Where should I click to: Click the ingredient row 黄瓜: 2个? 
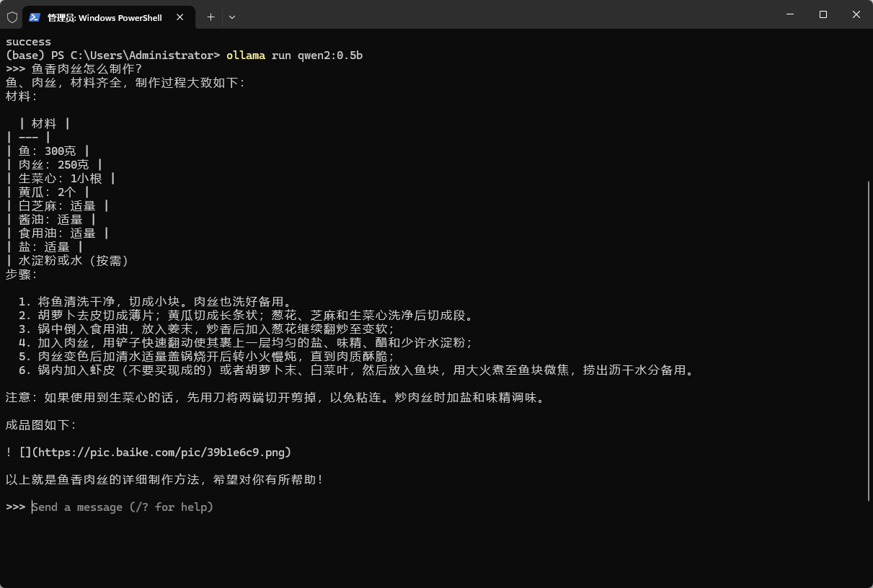tap(48, 192)
